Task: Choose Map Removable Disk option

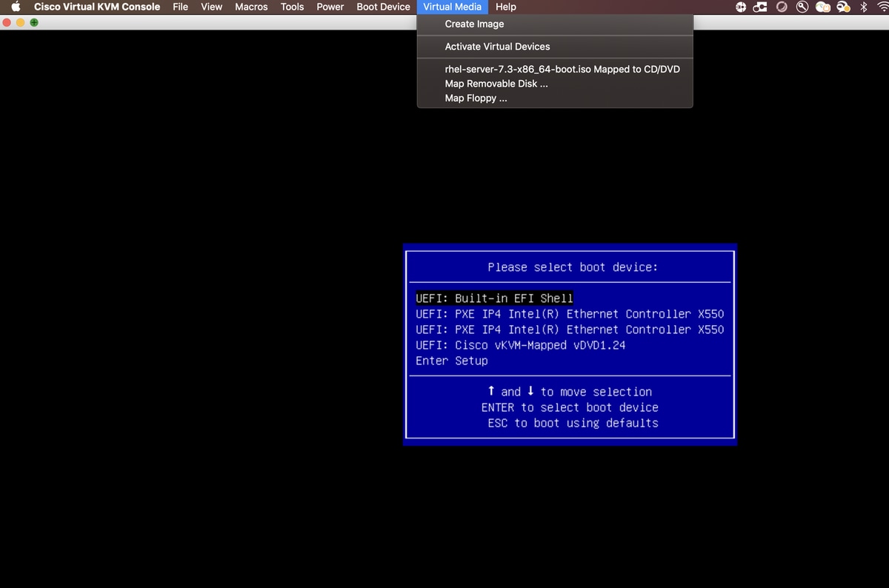Action: (x=555, y=84)
